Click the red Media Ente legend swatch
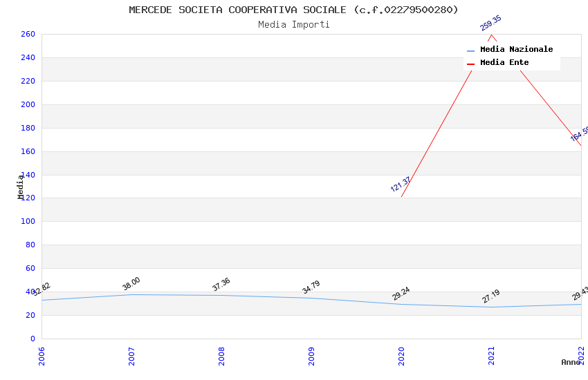Viewport: 588px width, 380px height. pyautogui.click(x=470, y=64)
